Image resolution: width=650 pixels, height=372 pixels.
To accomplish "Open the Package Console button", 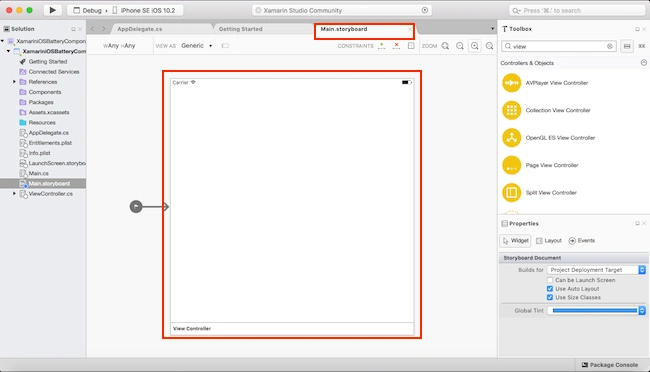I will [609, 365].
